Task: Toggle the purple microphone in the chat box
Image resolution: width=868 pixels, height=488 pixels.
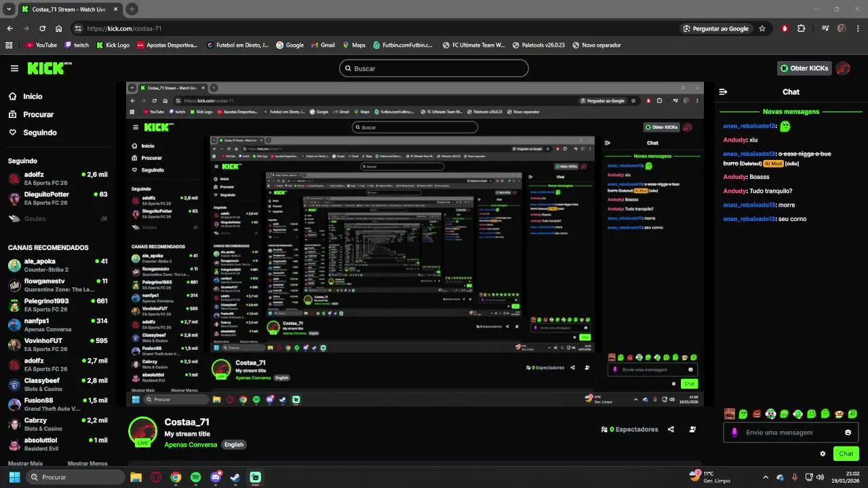Action: [734, 432]
